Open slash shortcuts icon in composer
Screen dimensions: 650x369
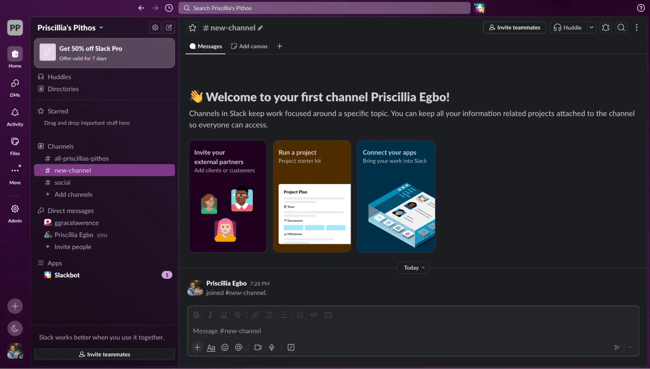pos(291,347)
